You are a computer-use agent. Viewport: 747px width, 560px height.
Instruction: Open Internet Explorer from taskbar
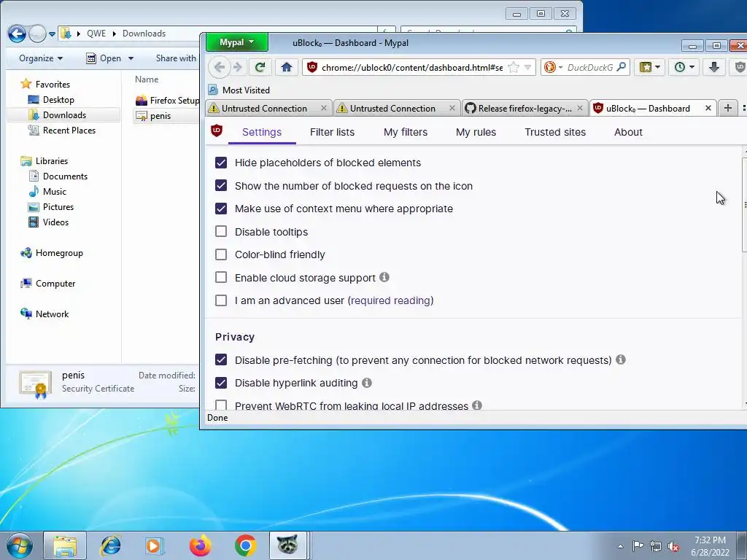110,545
